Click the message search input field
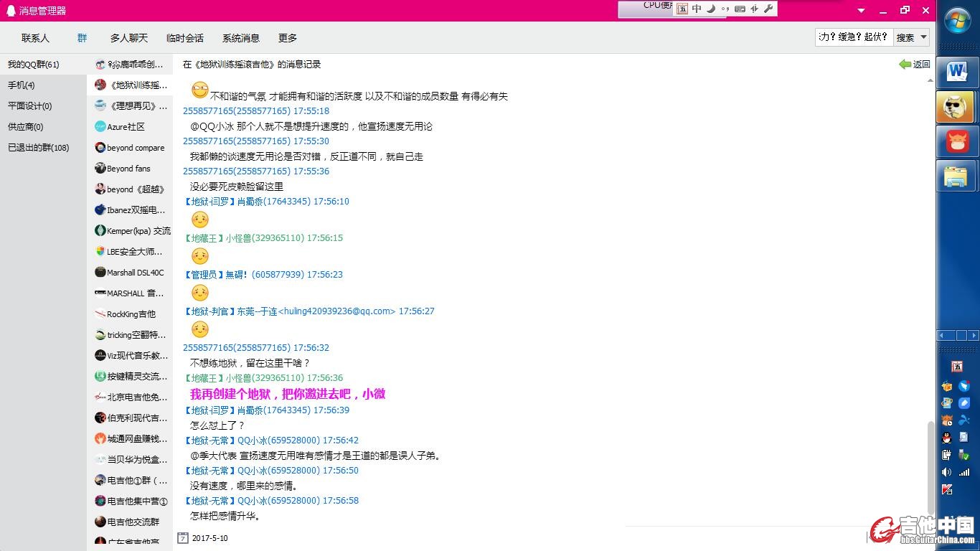 [x=854, y=37]
